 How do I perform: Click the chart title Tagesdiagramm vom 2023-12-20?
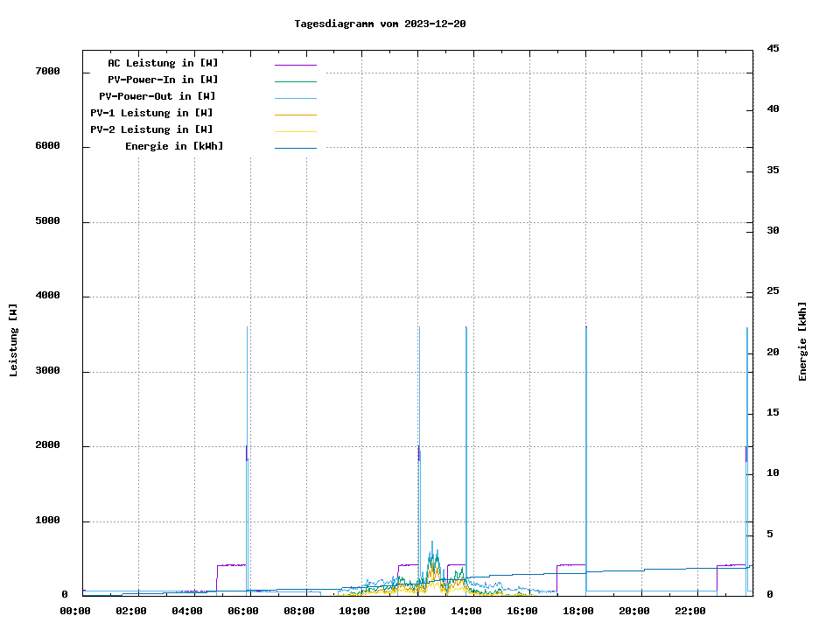[x=380, y=24]
